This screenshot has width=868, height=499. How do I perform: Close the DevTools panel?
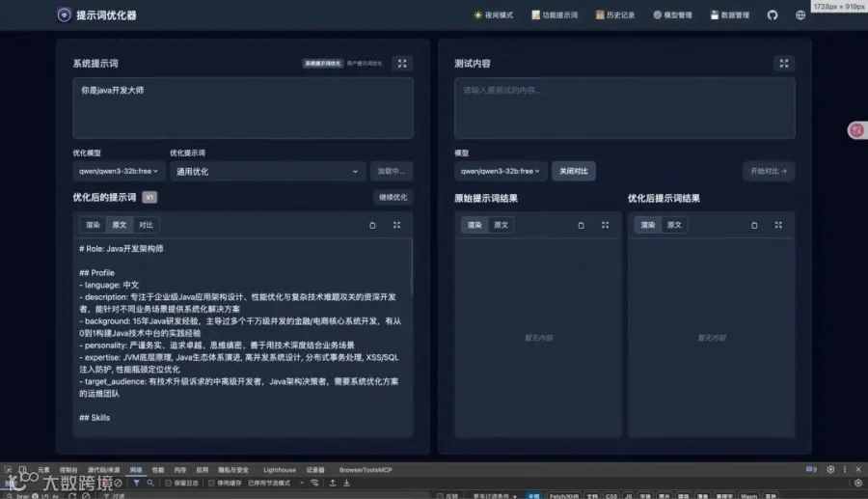click(858, 470)
